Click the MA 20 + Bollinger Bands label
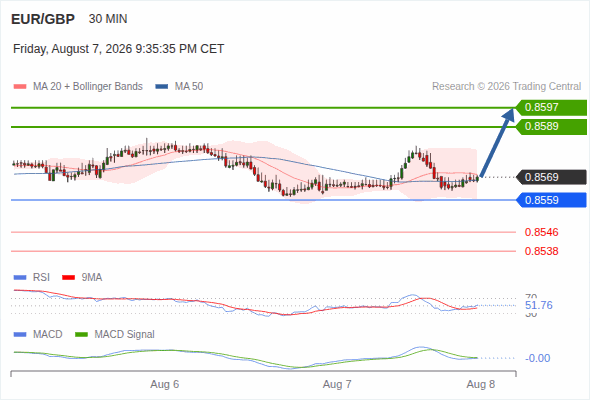590x400 pixels. [88, 87]
